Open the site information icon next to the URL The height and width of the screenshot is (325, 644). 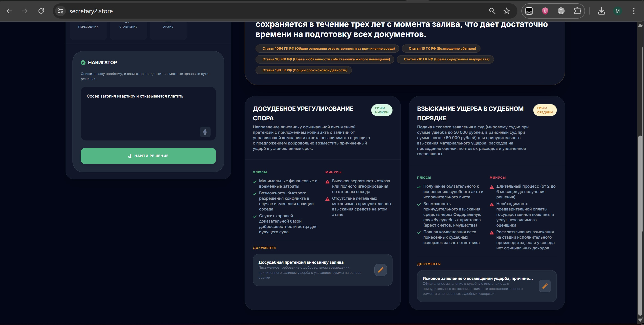click(x=60, y=11)
